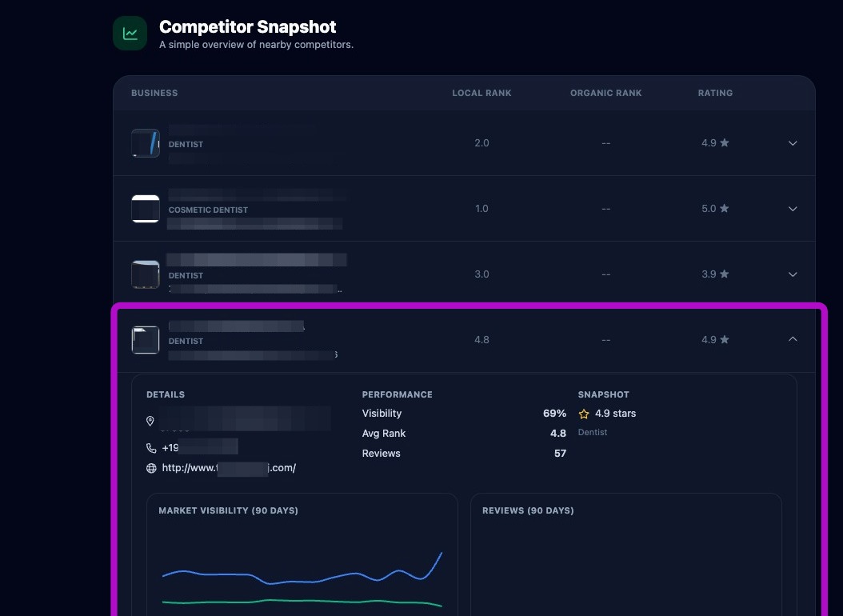Click the star beside the 2.0 row's 4.9 rating

pyautogui.click(x=724, y=142)
